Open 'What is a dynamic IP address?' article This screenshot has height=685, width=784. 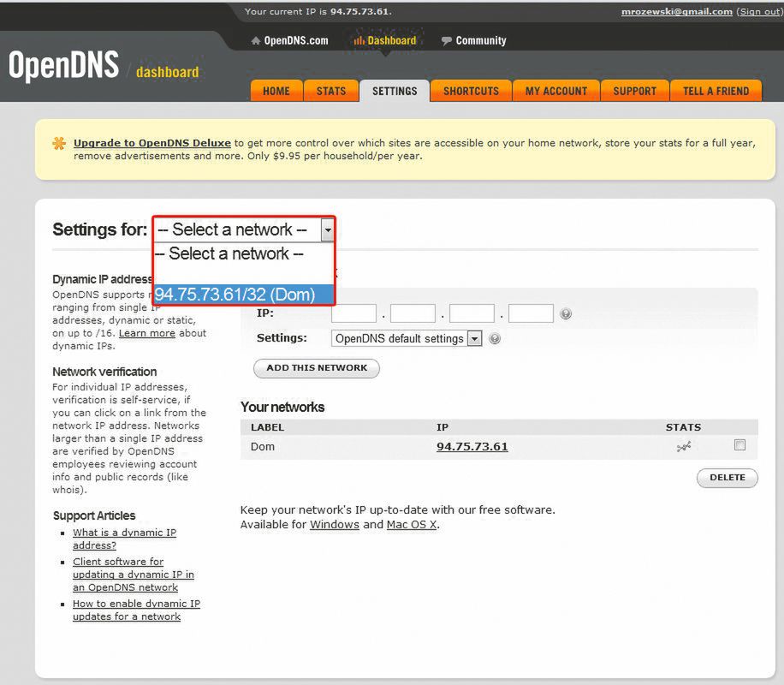coord(124,539)
